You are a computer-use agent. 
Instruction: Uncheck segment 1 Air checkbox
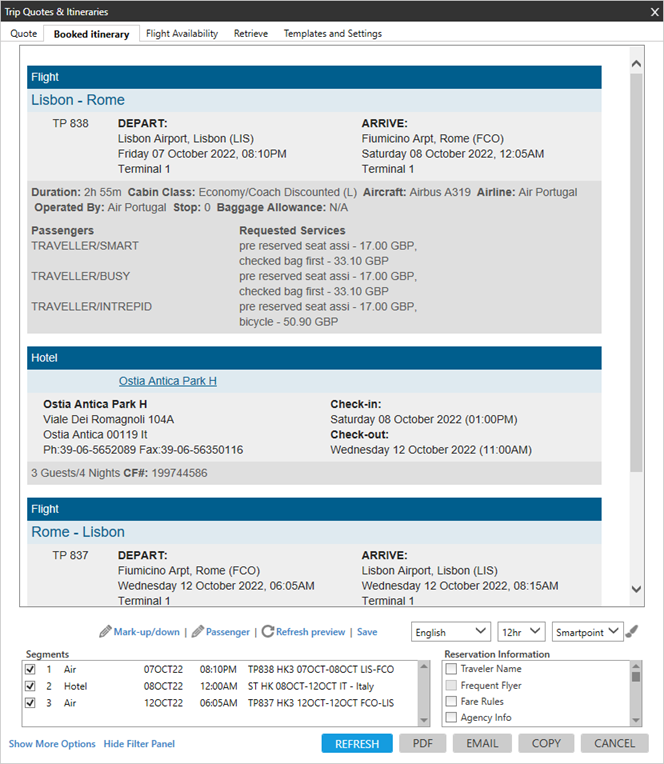(x=30, y=668)
